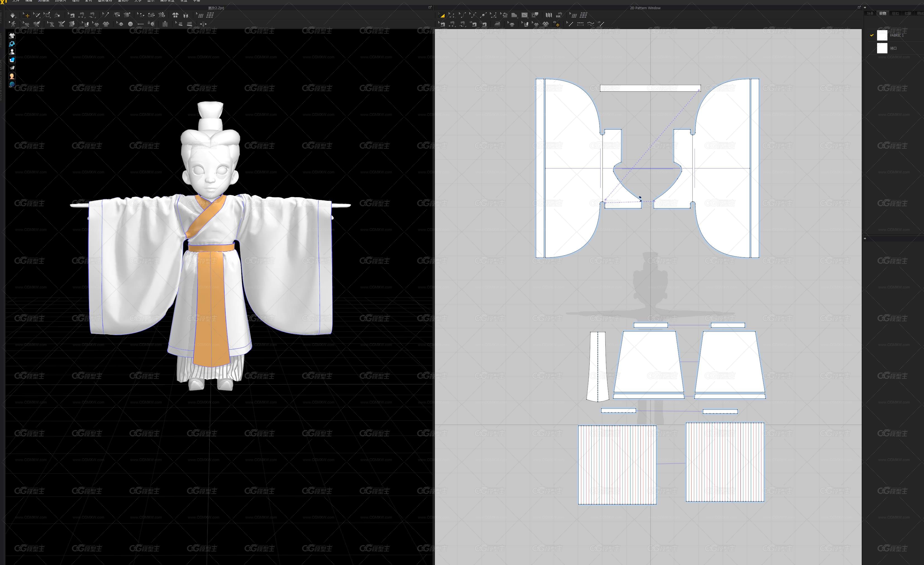Switch to the 扣眼 tab
Image resolution: width=924 pixels, height=565 pixels.
(908, 13)
